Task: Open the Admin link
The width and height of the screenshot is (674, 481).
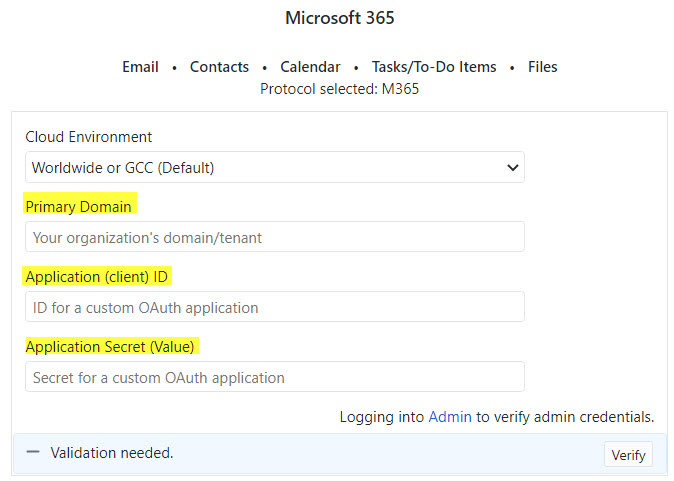Action: 449,417
